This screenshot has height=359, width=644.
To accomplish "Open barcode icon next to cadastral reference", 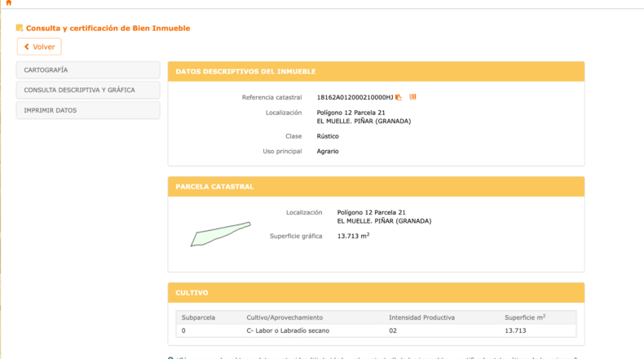I will (x=412, y=96).
